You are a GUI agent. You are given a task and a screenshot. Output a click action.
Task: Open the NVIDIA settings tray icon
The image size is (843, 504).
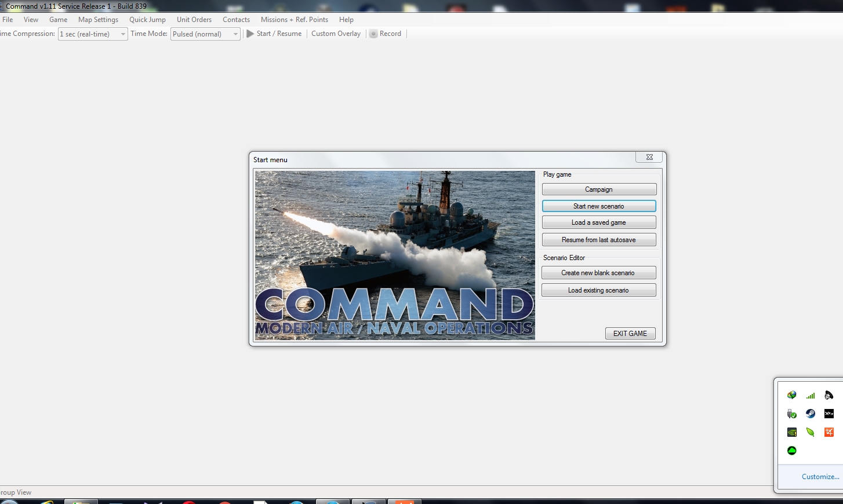point(791,432)
